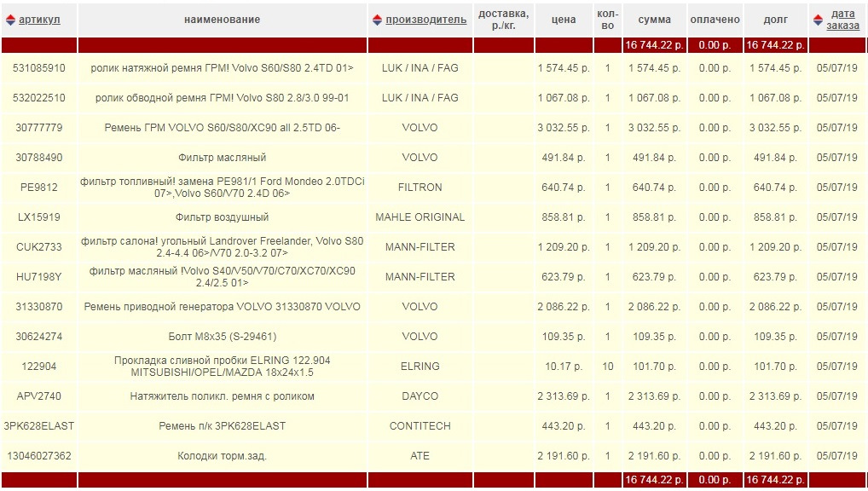Select article number 532022510
Screen dimensions: 868x491
click(39, 98)
